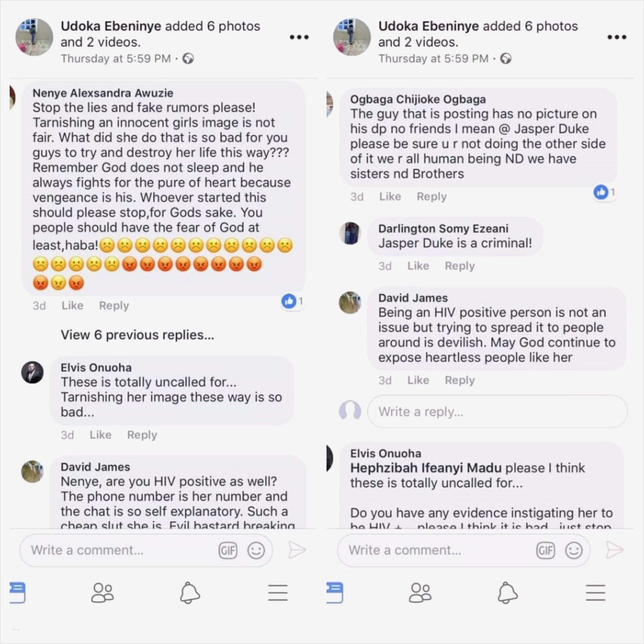This screenshot has width=644, height=644.
Task: Focus the Write a reply field
Action: pyautogui.click(x=497, y=412)
